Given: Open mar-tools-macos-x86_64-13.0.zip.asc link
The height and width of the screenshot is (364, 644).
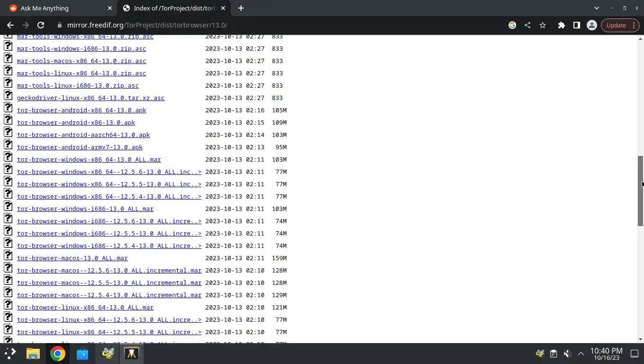Looking at the screenshot, I should click(x=81, y=61).
